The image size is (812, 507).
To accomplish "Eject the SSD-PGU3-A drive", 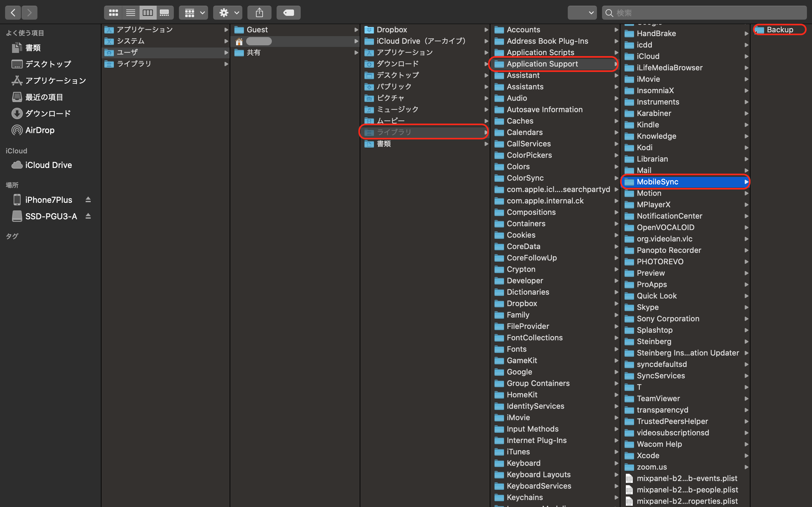I will [88, 216].
